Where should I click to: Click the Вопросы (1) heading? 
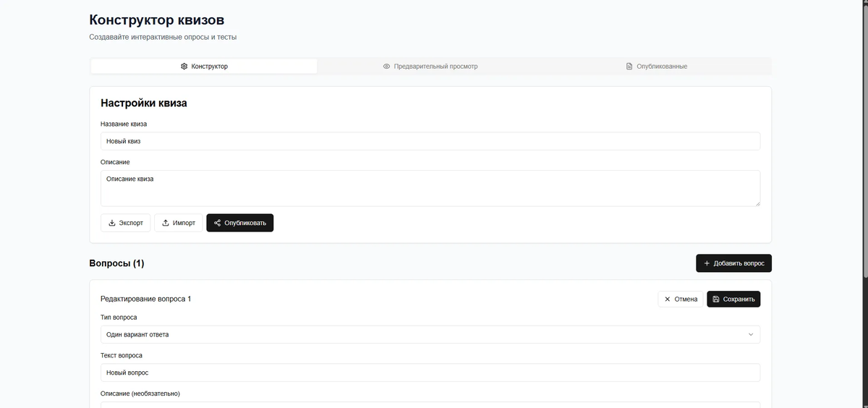[116, 263]
